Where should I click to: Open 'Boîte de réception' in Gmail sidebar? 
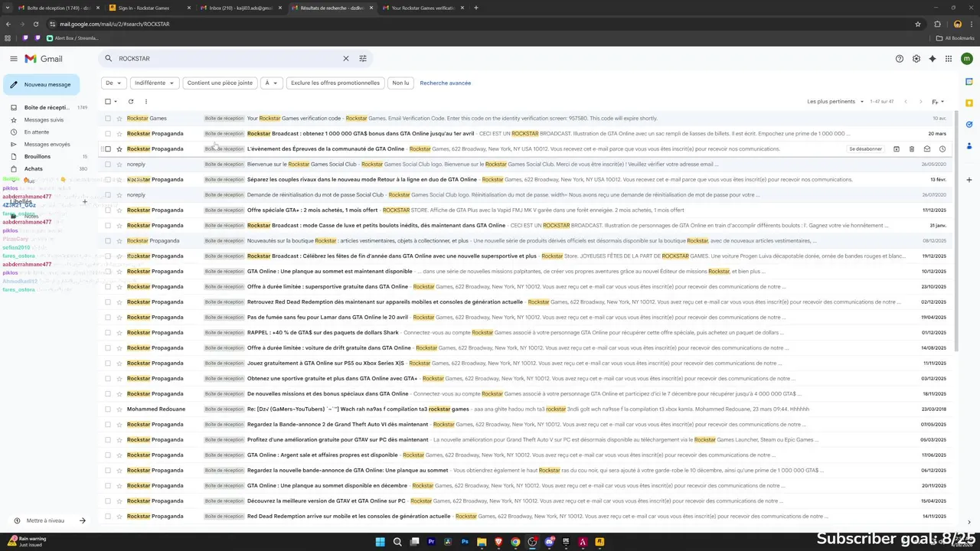pos(47,108)
